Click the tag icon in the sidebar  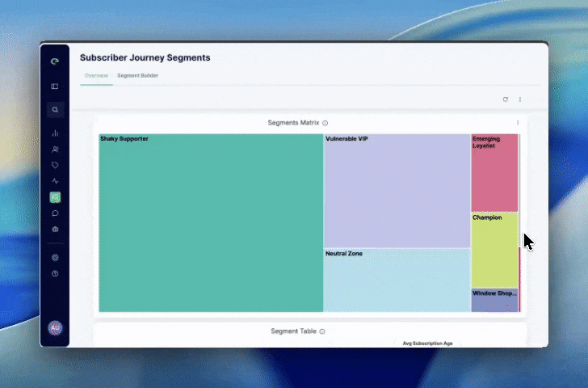pos(55,165)
